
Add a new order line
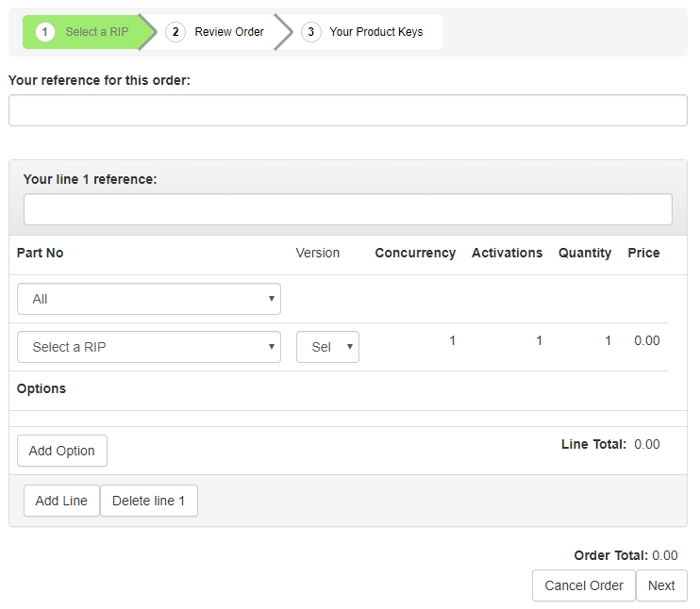pos(61,501)
